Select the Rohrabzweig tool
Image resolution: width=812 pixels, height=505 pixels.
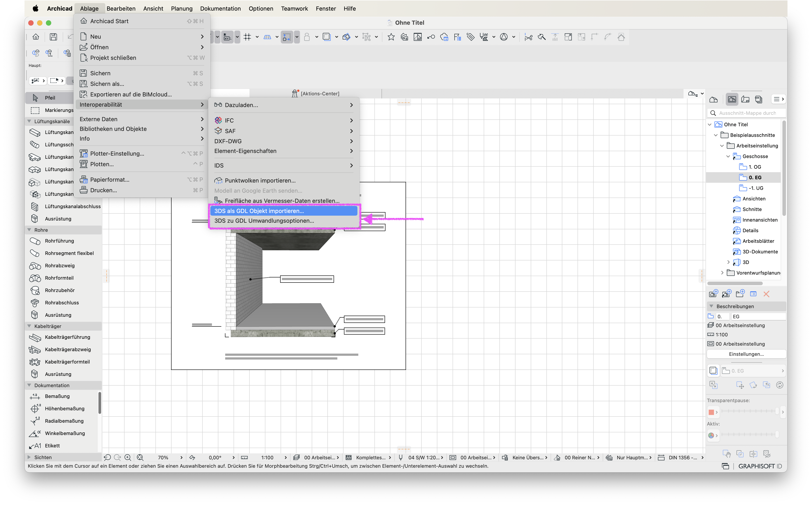point(64,266)
